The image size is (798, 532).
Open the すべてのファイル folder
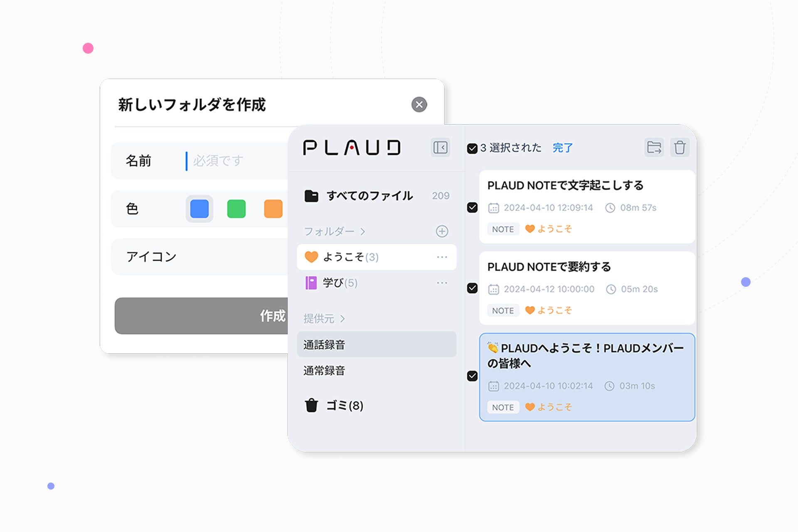pyautogui.click(x=369, y=196)
